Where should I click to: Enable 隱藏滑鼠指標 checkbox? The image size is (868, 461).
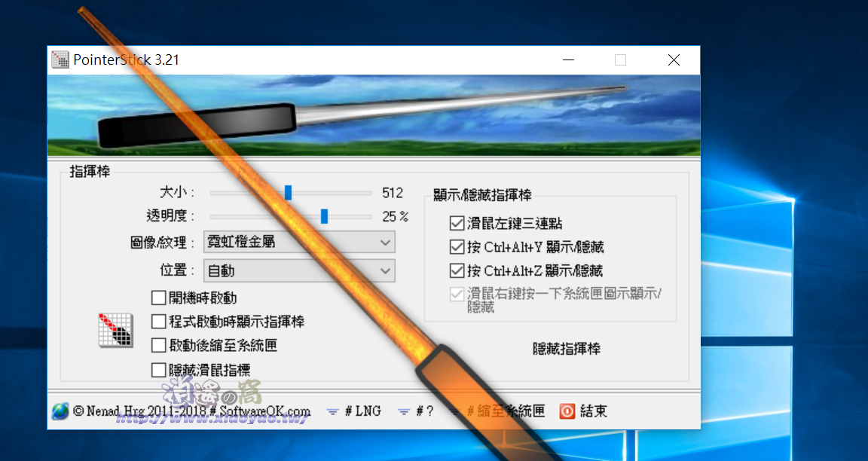159,370
